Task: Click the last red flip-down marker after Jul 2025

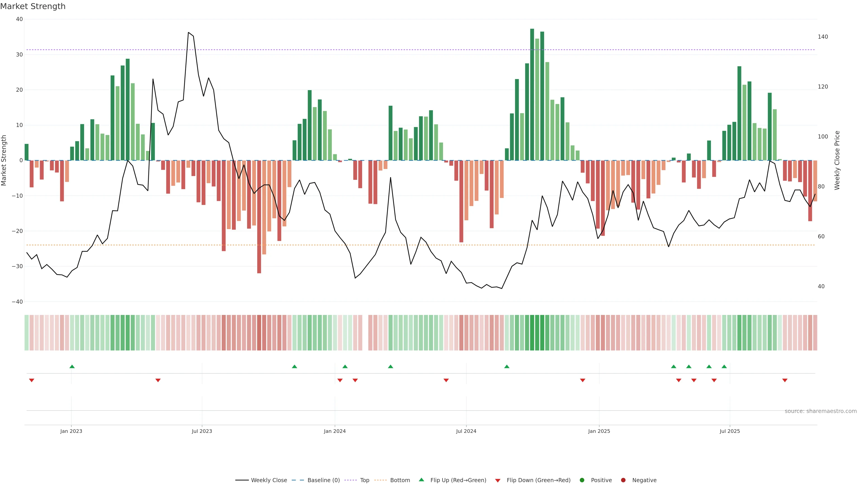Action: (785, 380)
